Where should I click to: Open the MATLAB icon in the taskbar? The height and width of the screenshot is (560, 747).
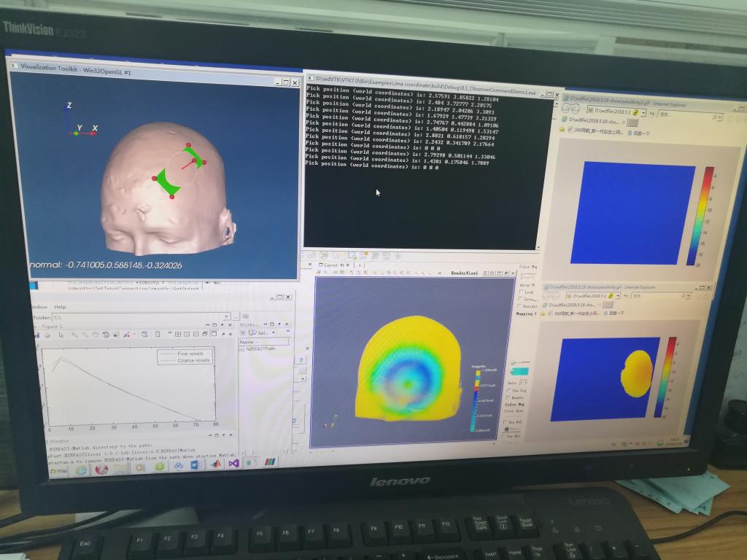(216, 464)
